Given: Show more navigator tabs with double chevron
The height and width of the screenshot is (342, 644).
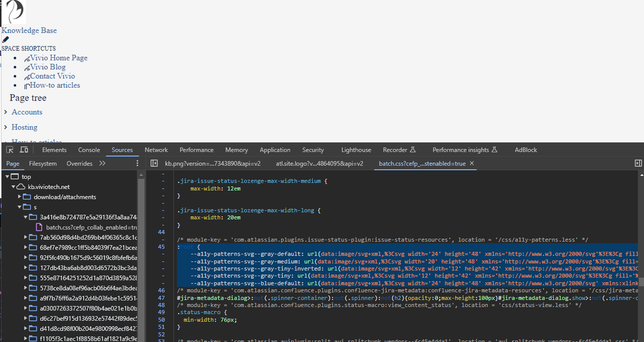Looking at the screenshot, I should [102, 164].
